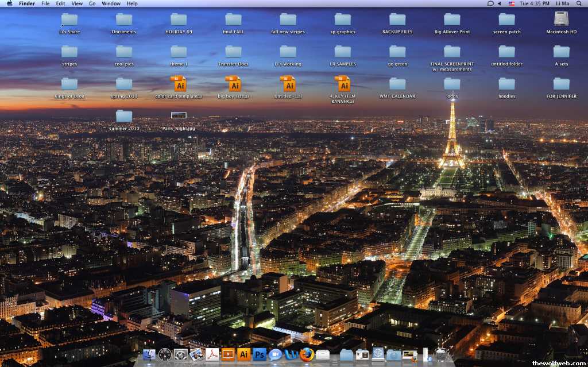Open Adobe Acrobat from the dock

coord(212,354)
